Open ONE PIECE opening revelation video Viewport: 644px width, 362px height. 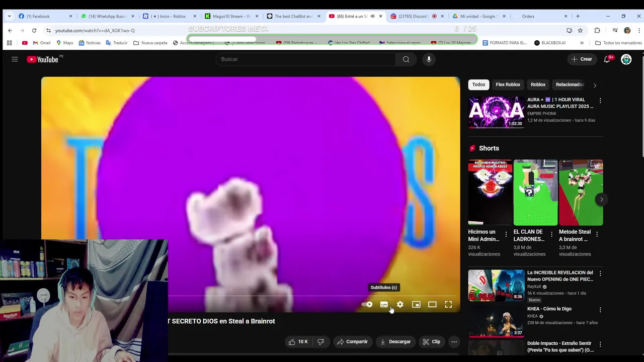tap(496, 285)
